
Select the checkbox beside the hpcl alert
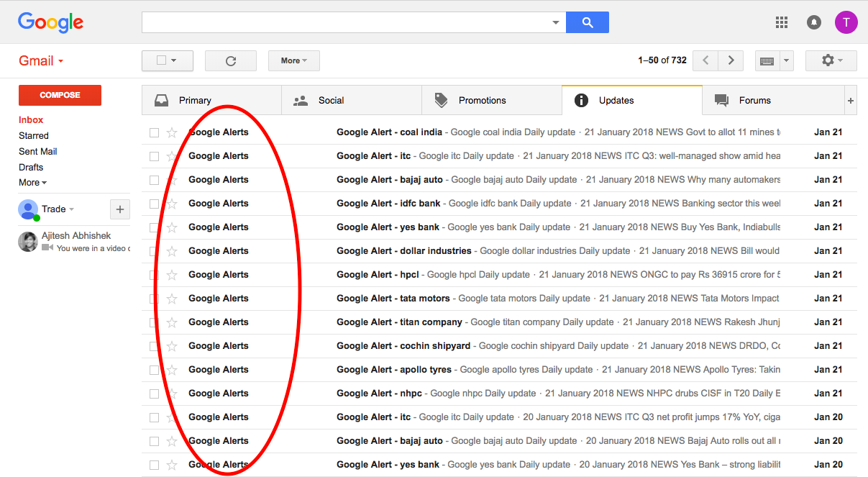154,274
